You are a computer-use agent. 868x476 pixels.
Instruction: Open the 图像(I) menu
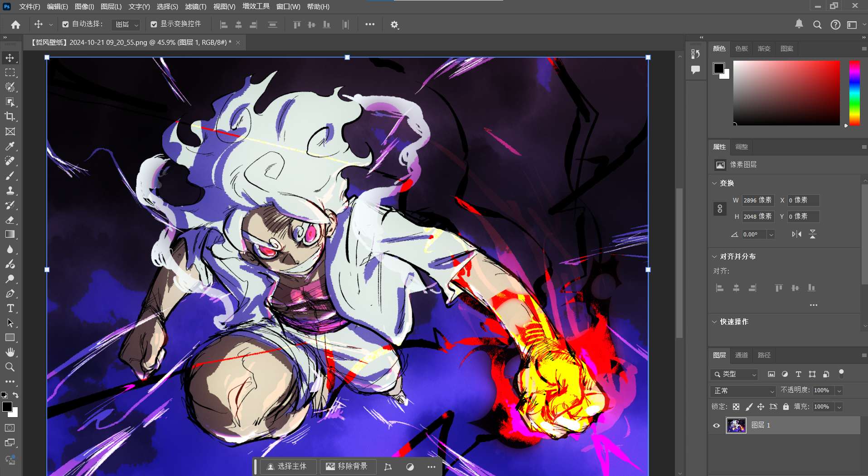pos(84,6)
